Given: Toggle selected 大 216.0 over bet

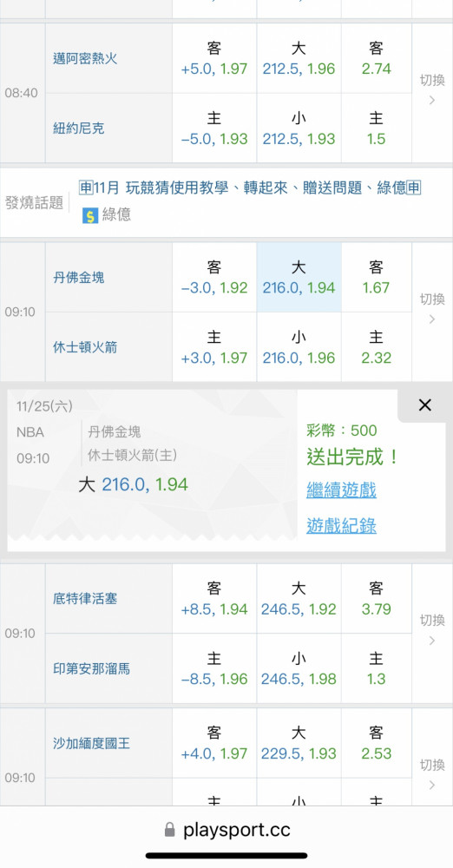Looking at the screenshot, I should click(299, 278).
